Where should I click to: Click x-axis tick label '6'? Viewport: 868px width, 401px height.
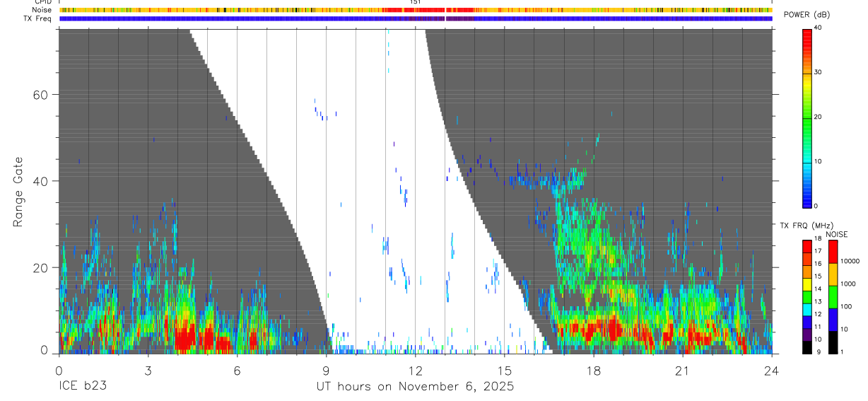(x=237, y=370)
